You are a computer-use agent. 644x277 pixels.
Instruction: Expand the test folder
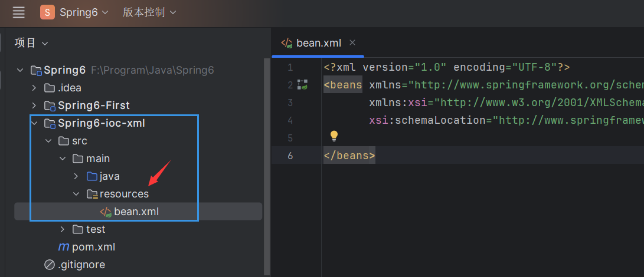click(x=63, y=229)
